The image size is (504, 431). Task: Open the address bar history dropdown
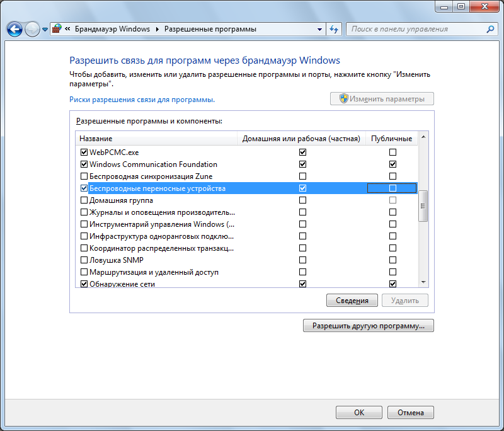(x=319, y=29)
